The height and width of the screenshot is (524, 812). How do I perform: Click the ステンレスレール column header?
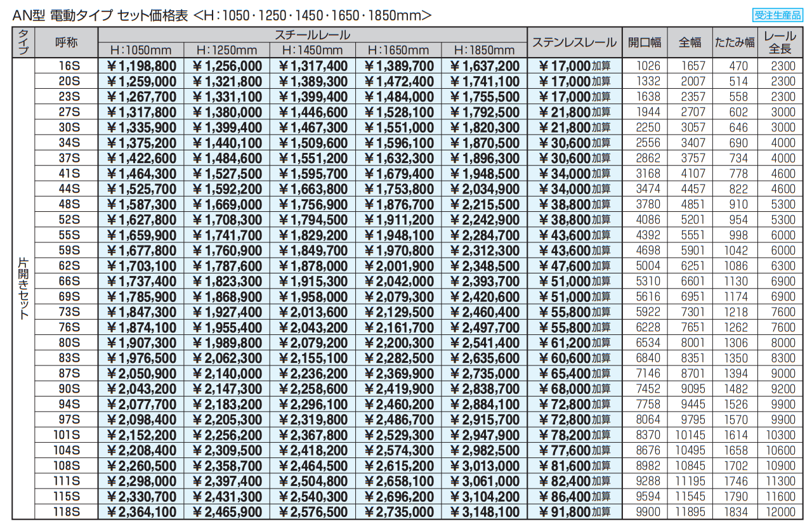click(573, 43)
